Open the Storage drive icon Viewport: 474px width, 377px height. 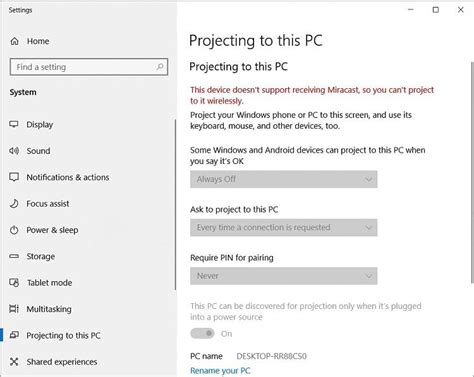14,256
